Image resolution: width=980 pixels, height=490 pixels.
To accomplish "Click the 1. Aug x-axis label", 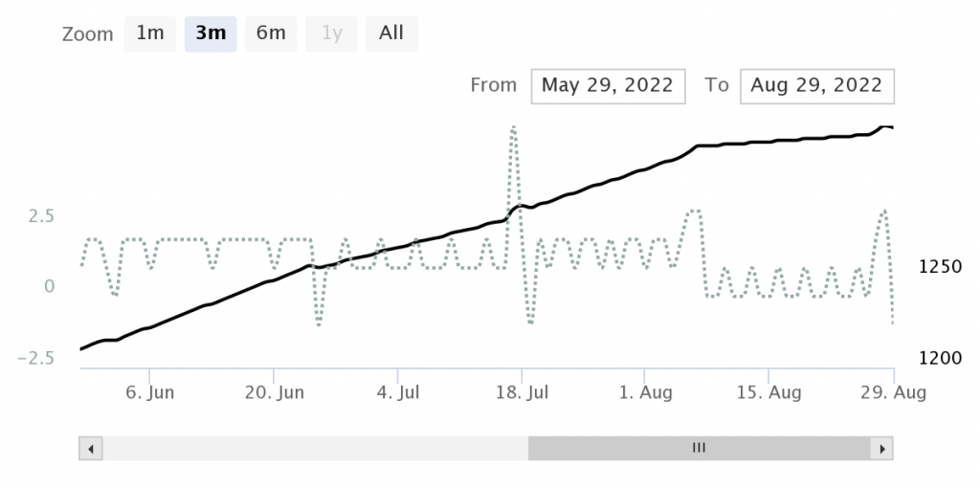I will pos(645,392).
